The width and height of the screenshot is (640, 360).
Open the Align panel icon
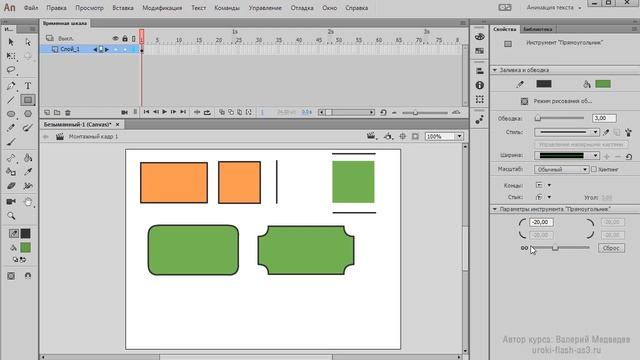click(x=480, y=71)
